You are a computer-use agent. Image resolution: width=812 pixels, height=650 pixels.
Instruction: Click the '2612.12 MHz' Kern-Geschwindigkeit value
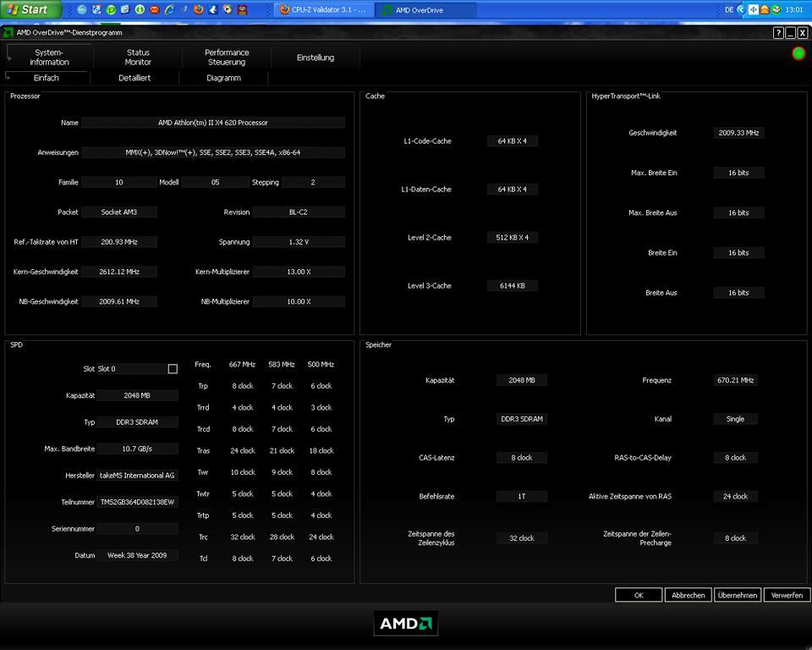(119, 272)
